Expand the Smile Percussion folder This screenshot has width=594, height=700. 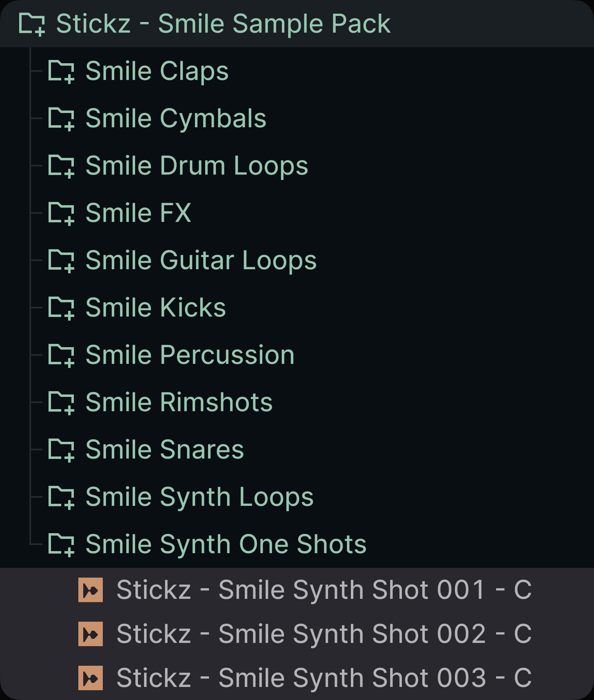tap(61, 356)
